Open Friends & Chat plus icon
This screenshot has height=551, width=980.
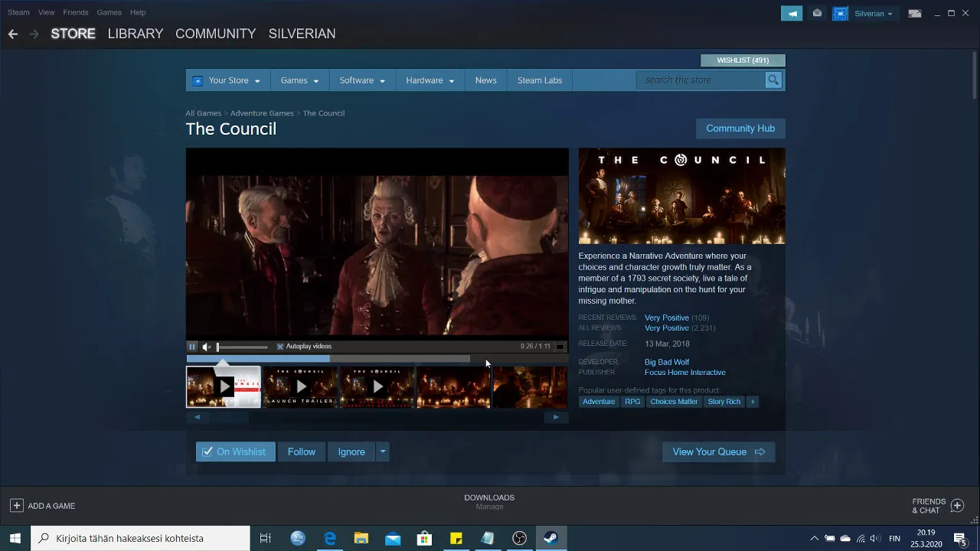coord(957,506)
